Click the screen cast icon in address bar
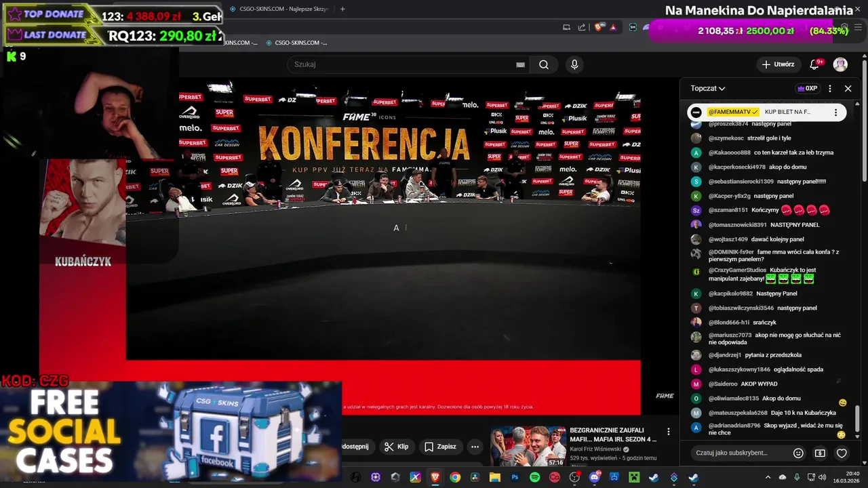868x488 pixels. pyautogui.click(x=566, y=27)
